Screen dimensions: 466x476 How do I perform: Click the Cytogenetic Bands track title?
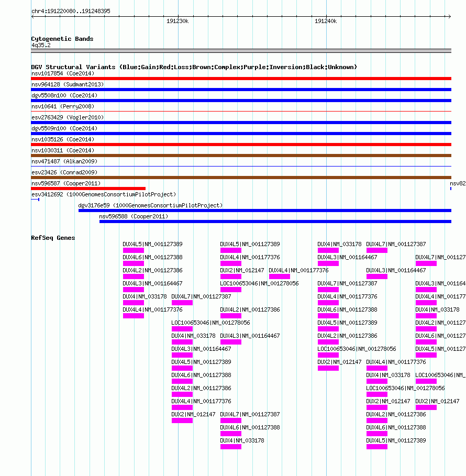pos(62,39)
